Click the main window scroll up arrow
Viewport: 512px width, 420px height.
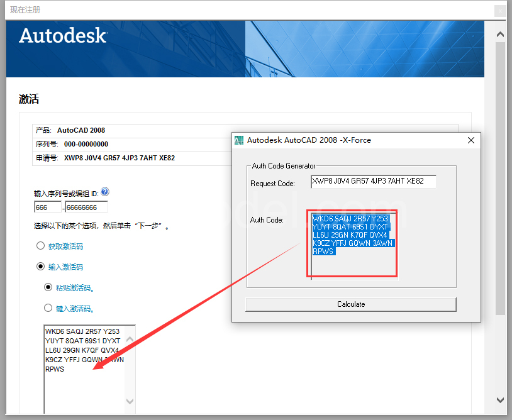click(x=500, y=34)
